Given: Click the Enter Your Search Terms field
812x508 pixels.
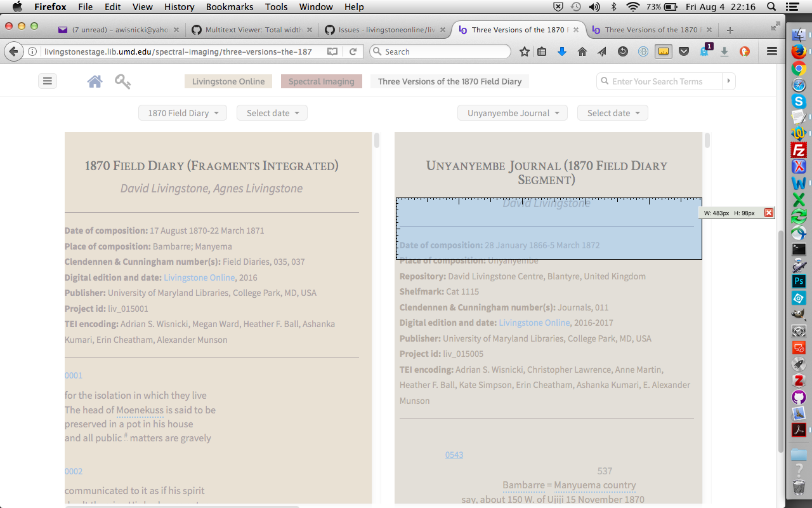Looking at the screenshot, I should click(658, 81).
